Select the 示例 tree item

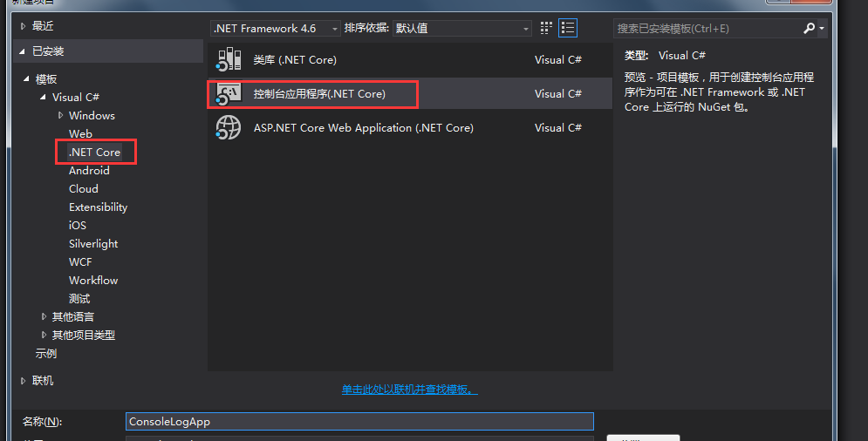pos(46,353)
